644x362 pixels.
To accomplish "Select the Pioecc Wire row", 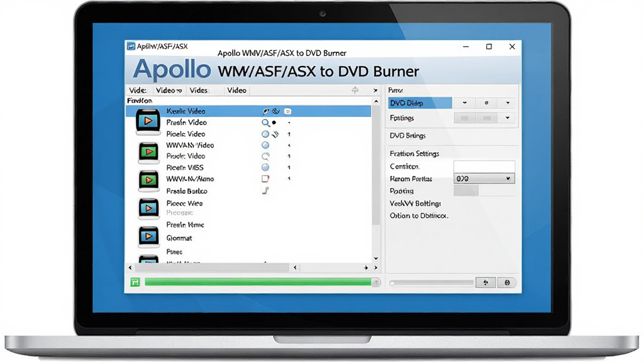I will coord(248,204).
